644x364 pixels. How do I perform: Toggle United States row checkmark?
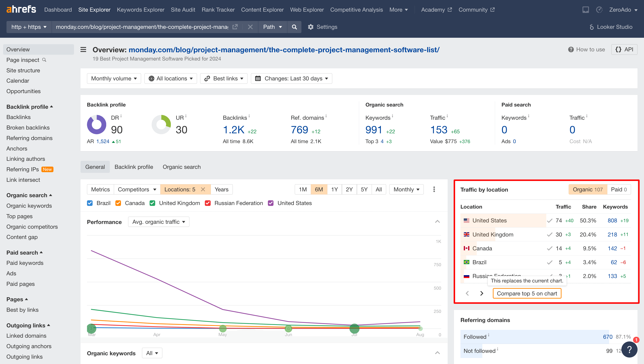550,220
